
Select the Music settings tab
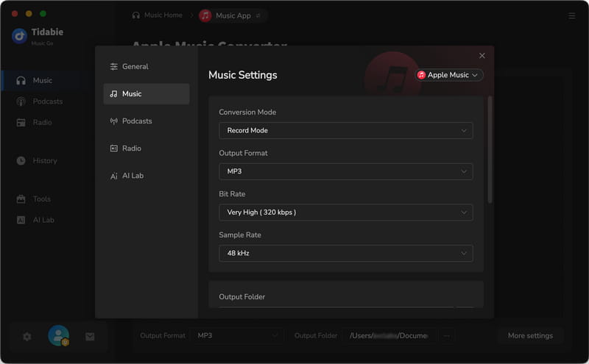(146, 94)
